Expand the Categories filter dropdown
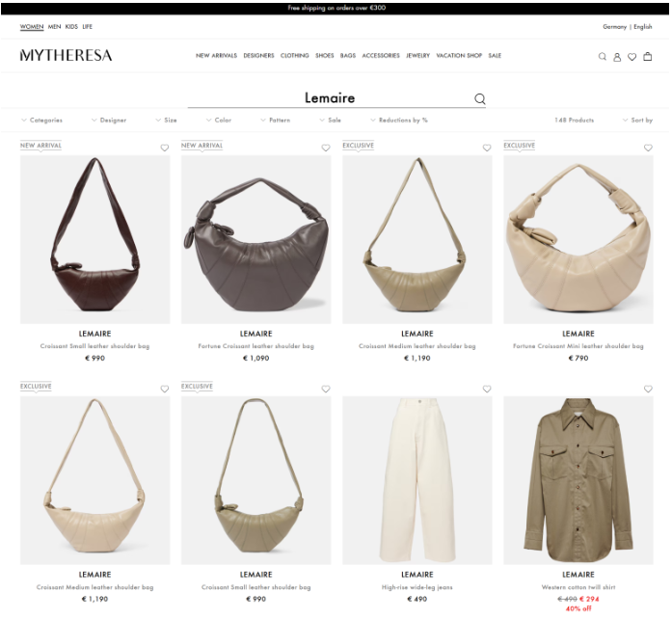 41,120
